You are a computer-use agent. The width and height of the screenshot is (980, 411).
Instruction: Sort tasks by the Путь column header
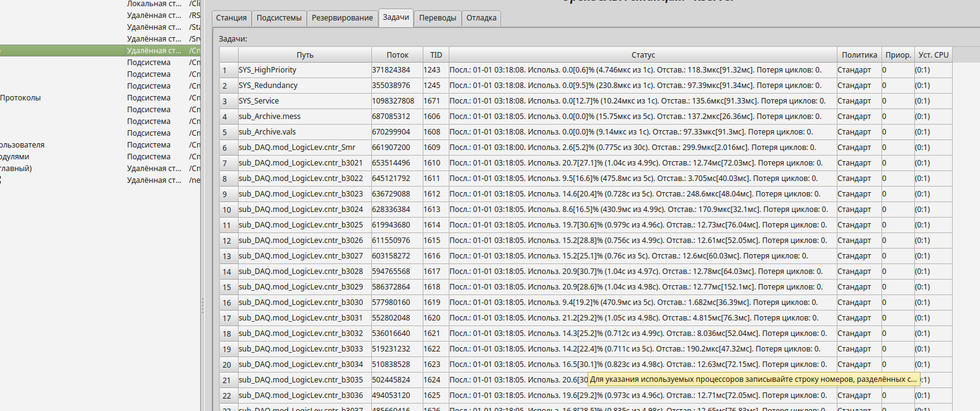click(x=304, y=55)
